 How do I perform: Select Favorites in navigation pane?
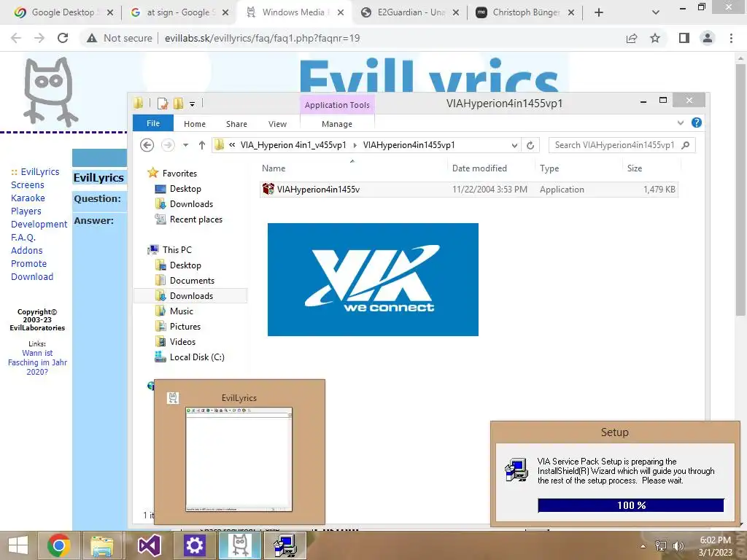pyautogui.click(x=179, y=174)
